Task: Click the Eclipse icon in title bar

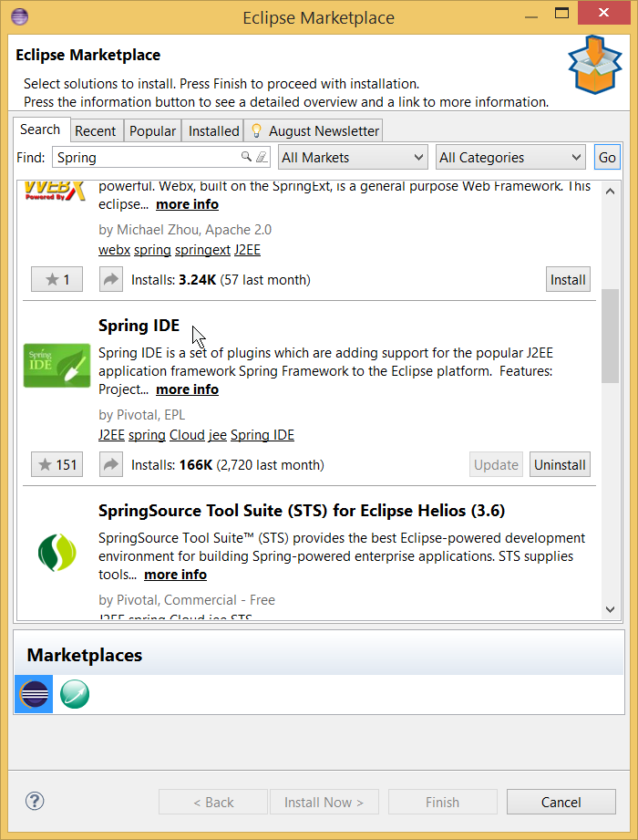Action: click(20, 16)
